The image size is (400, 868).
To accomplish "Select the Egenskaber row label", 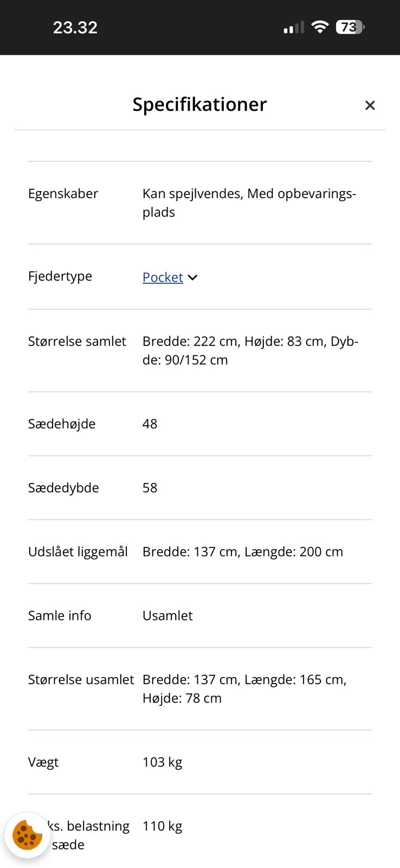I will click(63, 194).
